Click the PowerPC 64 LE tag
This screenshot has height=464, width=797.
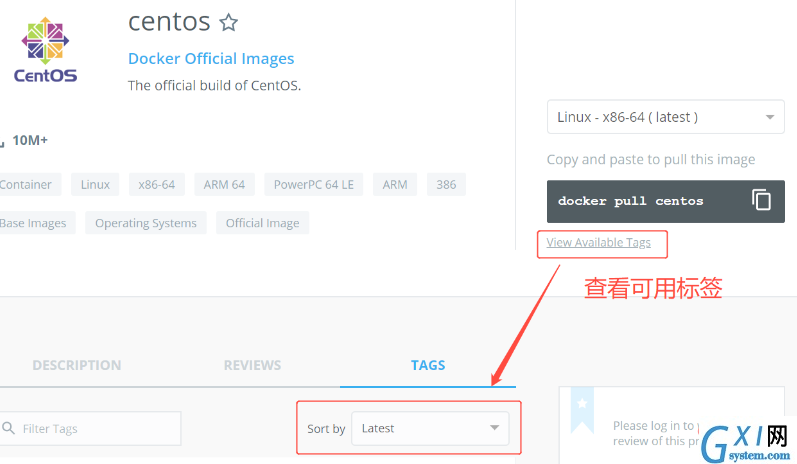[314, 184]
